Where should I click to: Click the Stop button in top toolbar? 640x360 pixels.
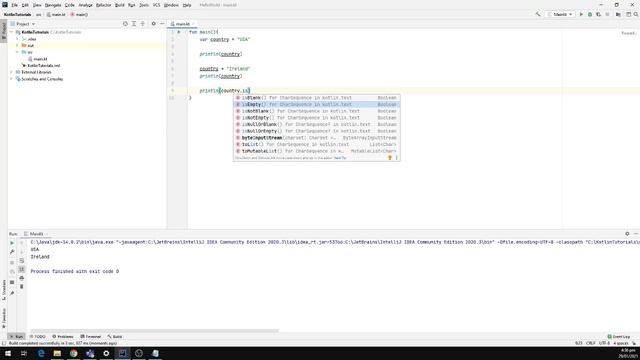coord(607,14)
